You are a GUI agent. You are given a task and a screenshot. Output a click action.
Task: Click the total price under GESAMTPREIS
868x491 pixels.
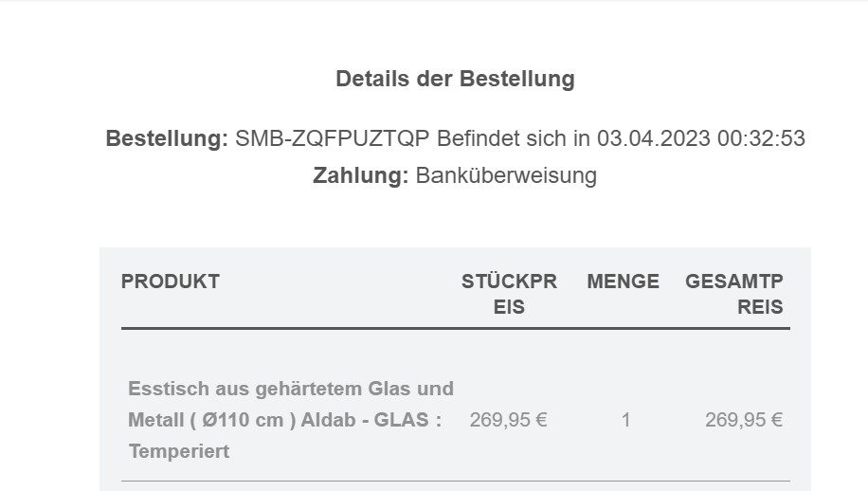click(x=743, y=420)
